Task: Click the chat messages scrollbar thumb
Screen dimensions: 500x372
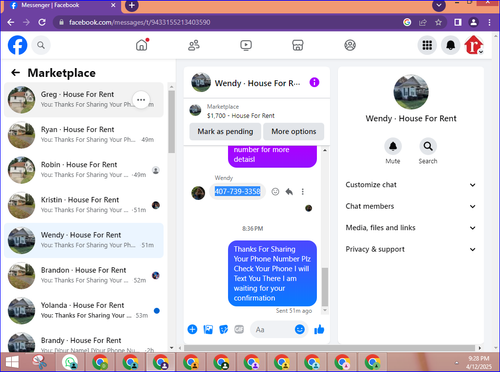Action: 325,287
